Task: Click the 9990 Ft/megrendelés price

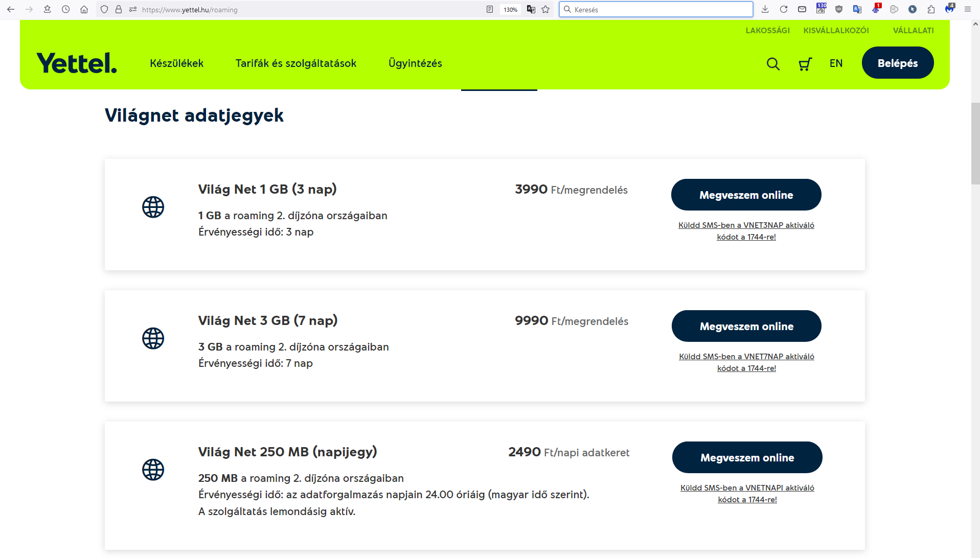Action: 572,321
